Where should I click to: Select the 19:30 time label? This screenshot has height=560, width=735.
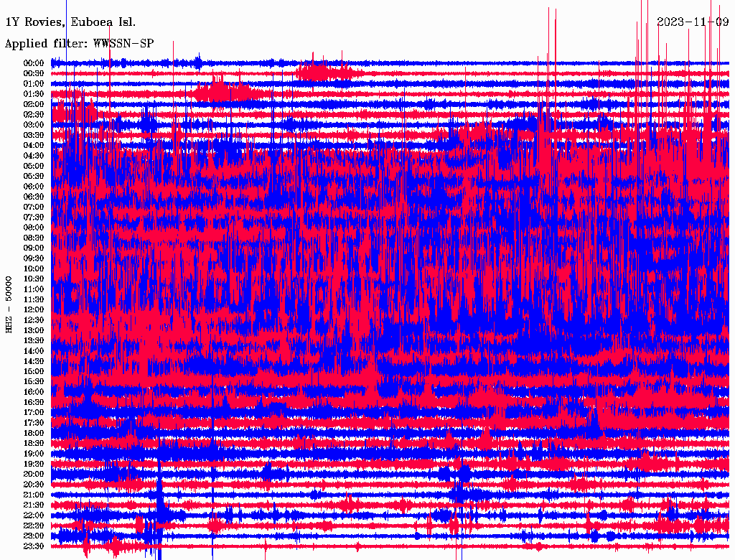pos(34,464)
